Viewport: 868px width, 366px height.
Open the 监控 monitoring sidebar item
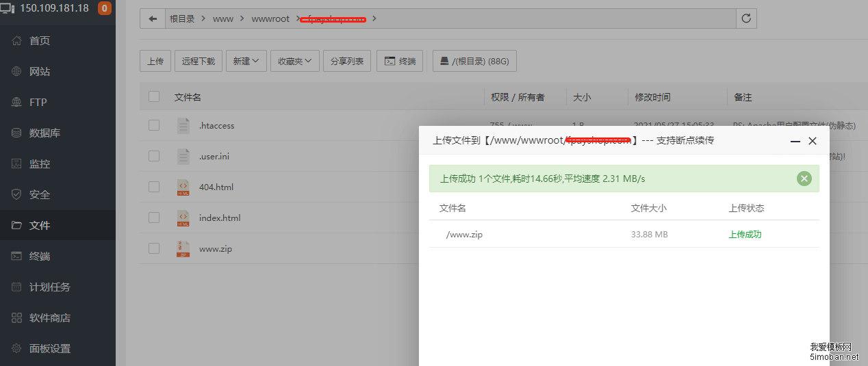[x=58, y=164]
